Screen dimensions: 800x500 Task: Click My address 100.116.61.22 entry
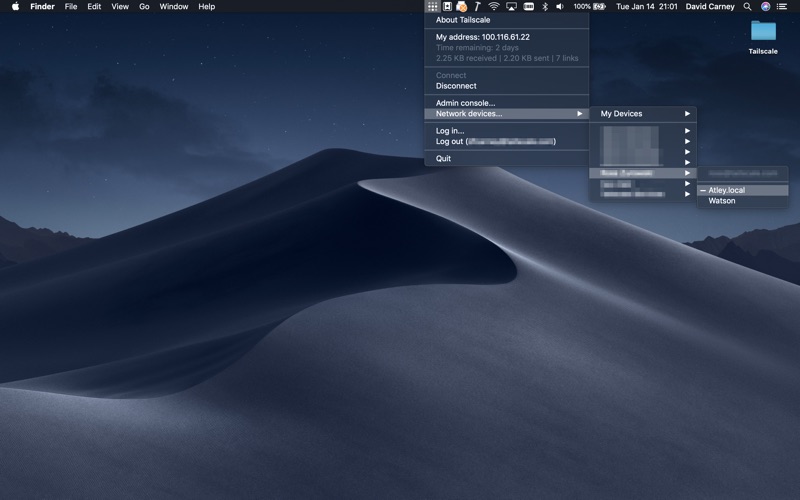click(483, 37)
